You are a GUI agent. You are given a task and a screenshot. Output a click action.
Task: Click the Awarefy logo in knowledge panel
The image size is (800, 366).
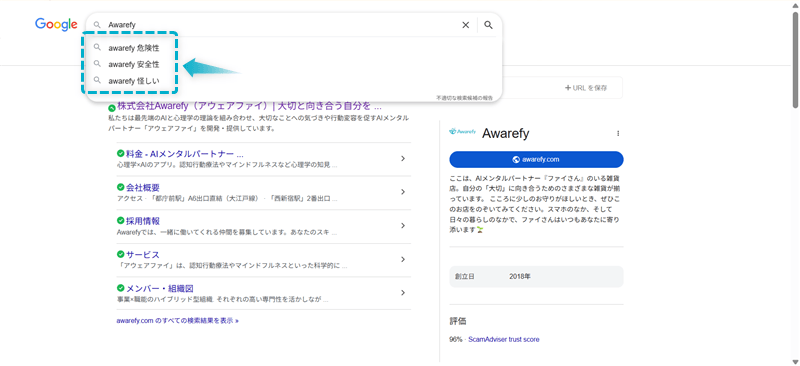point(462,132)
